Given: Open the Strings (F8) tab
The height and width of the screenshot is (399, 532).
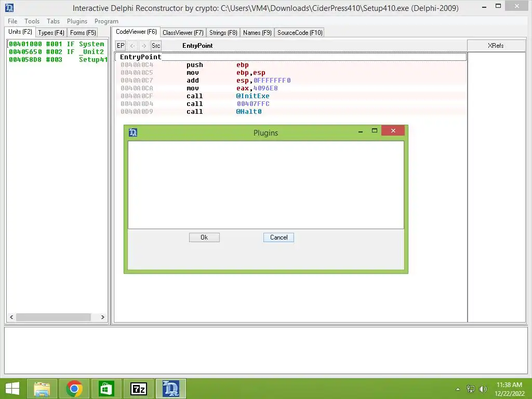Looking at the screenshot, I should 223,33.
